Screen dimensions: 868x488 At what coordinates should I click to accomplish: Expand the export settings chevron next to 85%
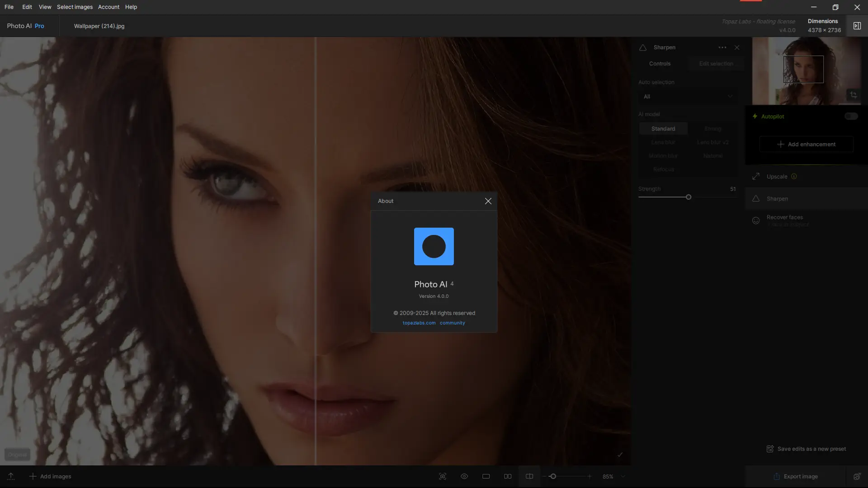point(623,476)
